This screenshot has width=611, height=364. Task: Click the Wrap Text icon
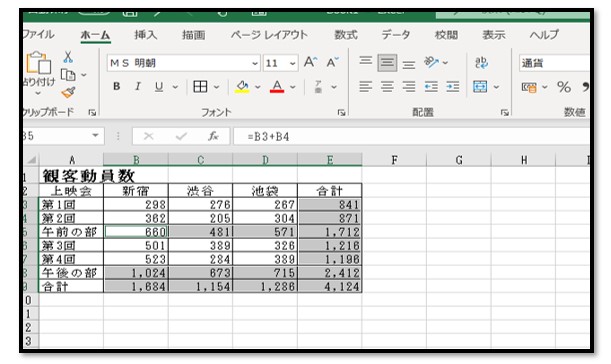coord(481,62)
